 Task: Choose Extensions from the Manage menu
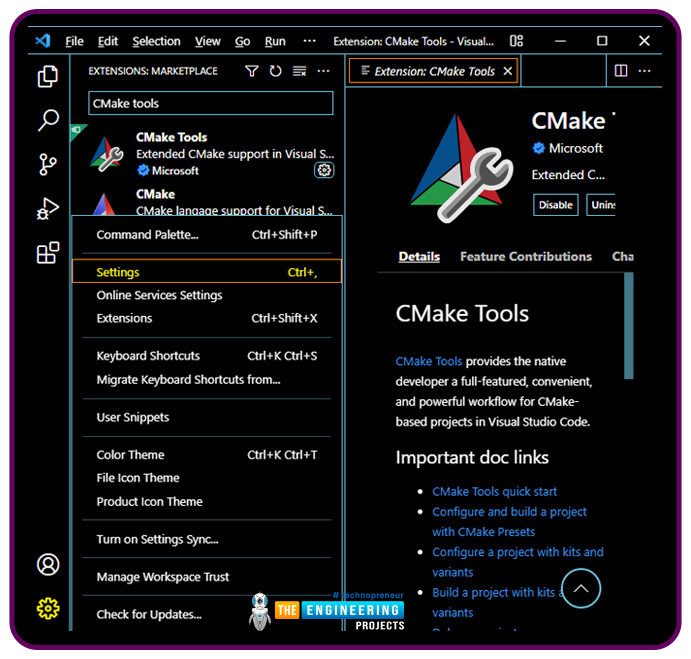pos(207,318)
